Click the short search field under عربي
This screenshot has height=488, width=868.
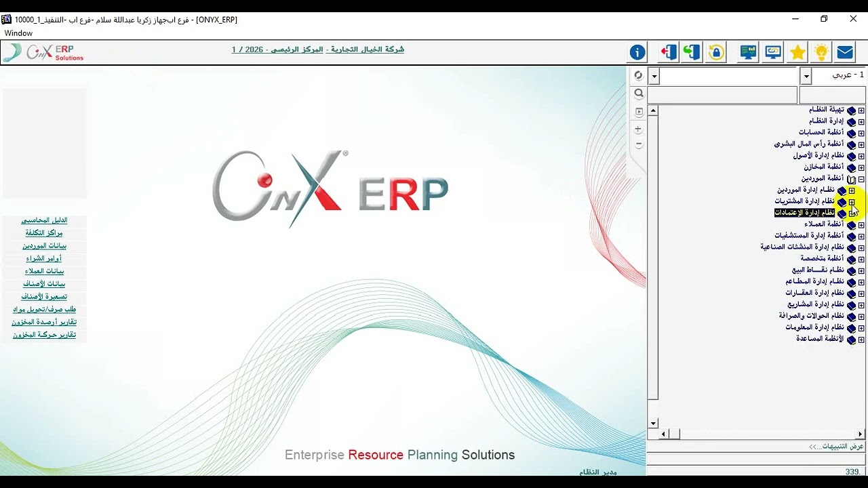click(x=833, y=95)
